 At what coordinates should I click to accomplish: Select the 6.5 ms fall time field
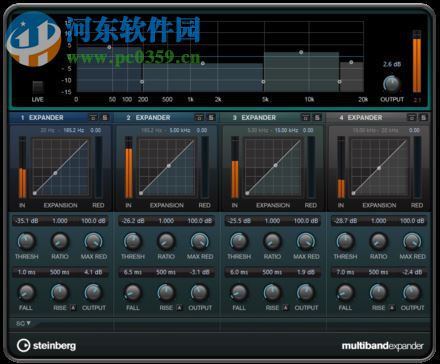(x=133, y=272)
